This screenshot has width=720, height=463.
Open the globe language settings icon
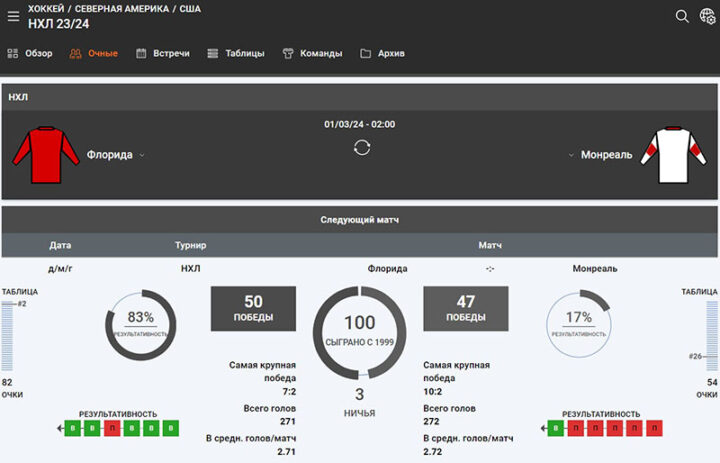point(706,16)
